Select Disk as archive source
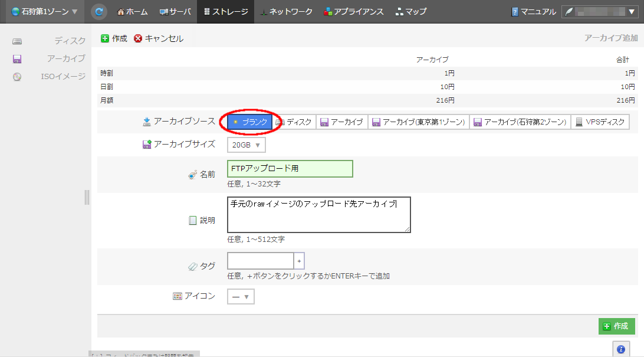 click(x=294, y=122)
